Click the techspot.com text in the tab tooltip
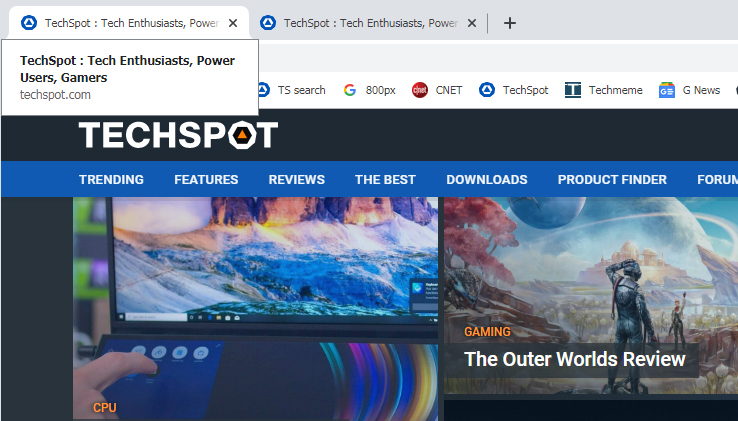 [55, 95]
